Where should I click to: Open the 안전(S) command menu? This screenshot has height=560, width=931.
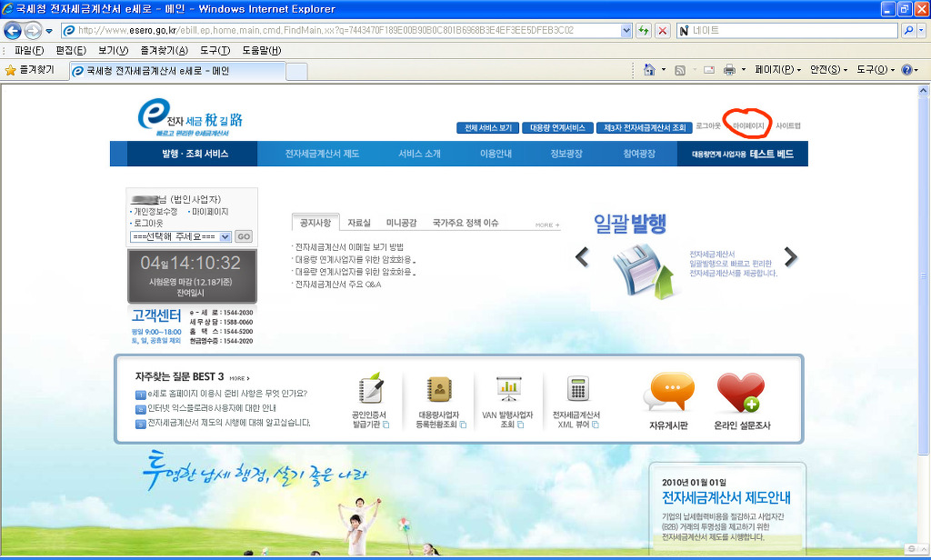click(829, 70)
